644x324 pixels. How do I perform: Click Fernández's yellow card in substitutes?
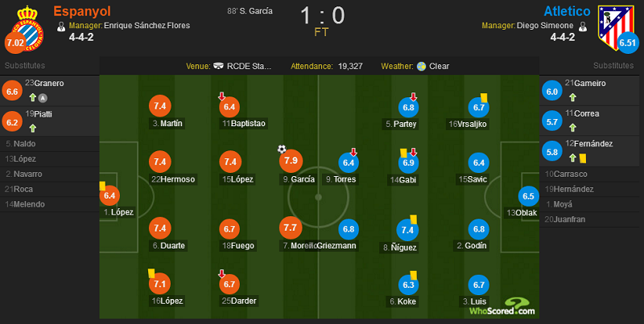point(582,158)
